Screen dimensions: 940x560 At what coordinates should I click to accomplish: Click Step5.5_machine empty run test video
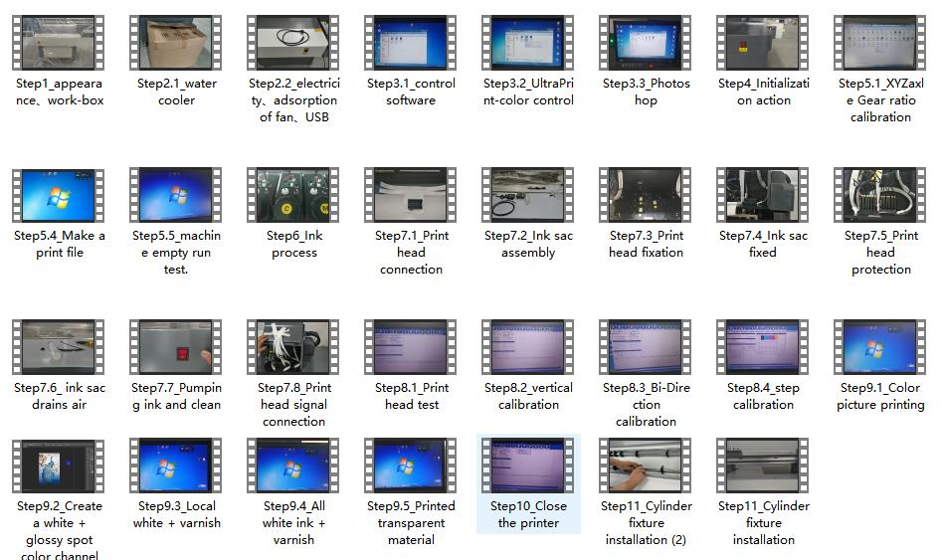pyautogui.click(x=177, y=195)
